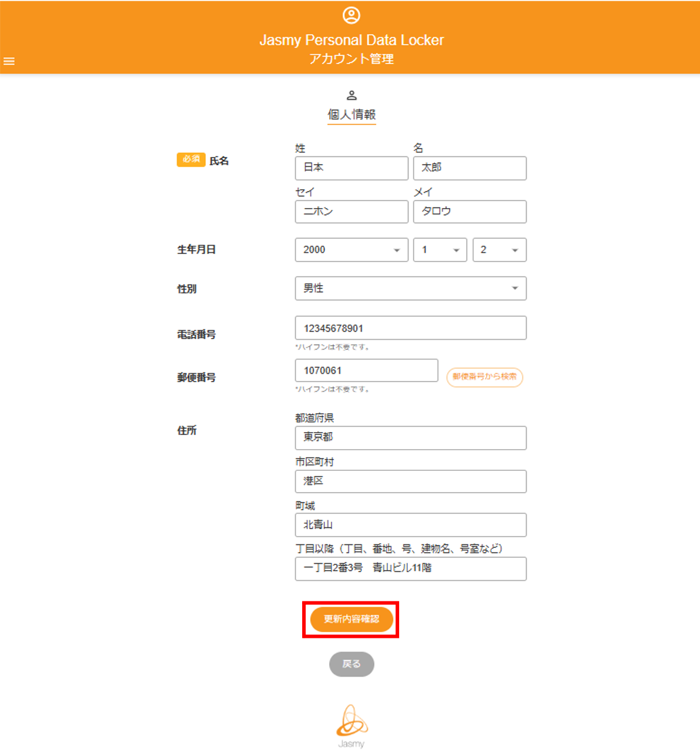This screenshot has height=753, width=700.
Task: Click the 電話番号 label
Action: pyautogui.click(x=196, y=334)
